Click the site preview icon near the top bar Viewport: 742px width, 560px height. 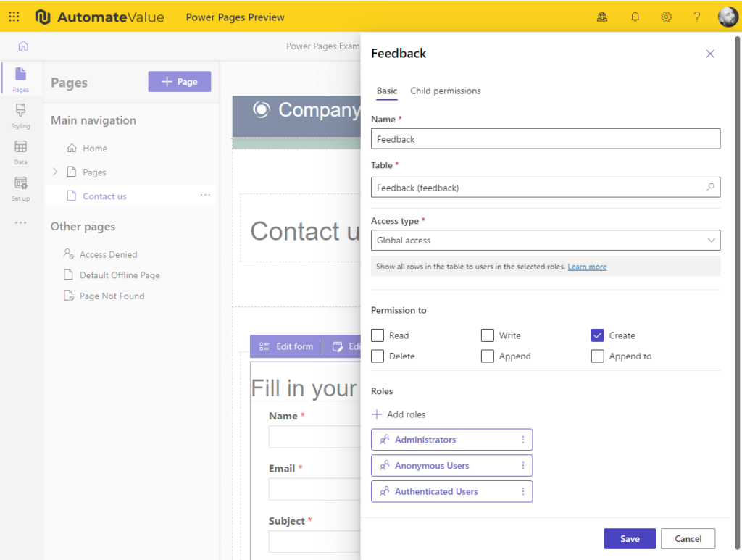602,16
